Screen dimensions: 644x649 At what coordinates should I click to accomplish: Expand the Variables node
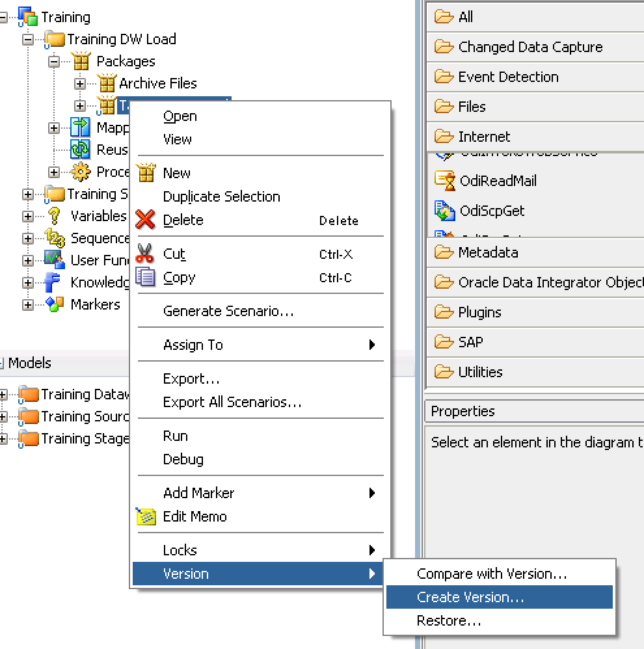pos(28,216)
